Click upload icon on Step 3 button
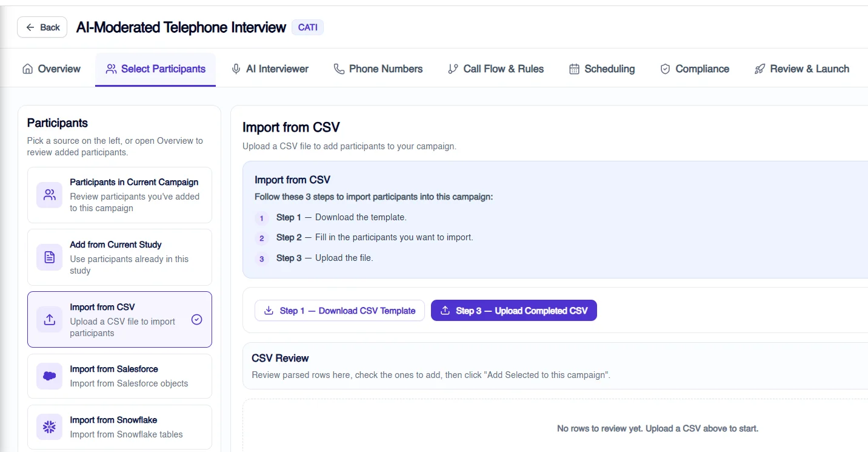The height and width of the screenshot is (452, 868). pyautogui.click(x=445, y=311)
